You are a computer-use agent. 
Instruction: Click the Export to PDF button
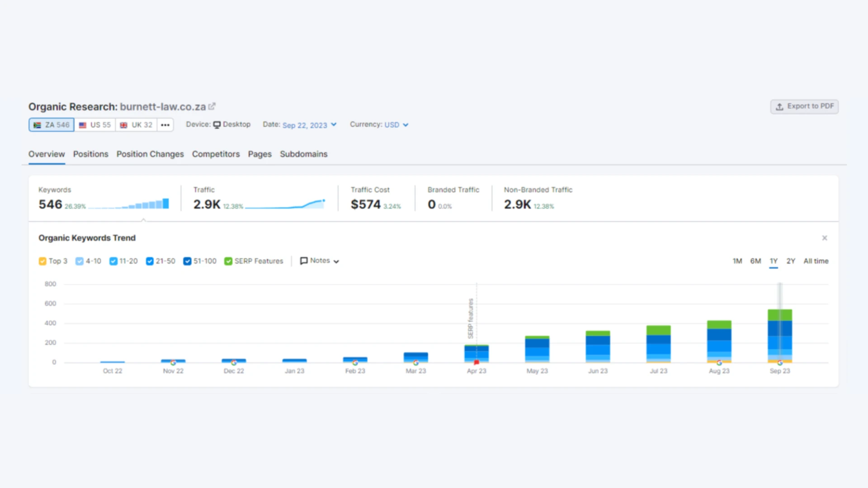click(x=804, y=107)
